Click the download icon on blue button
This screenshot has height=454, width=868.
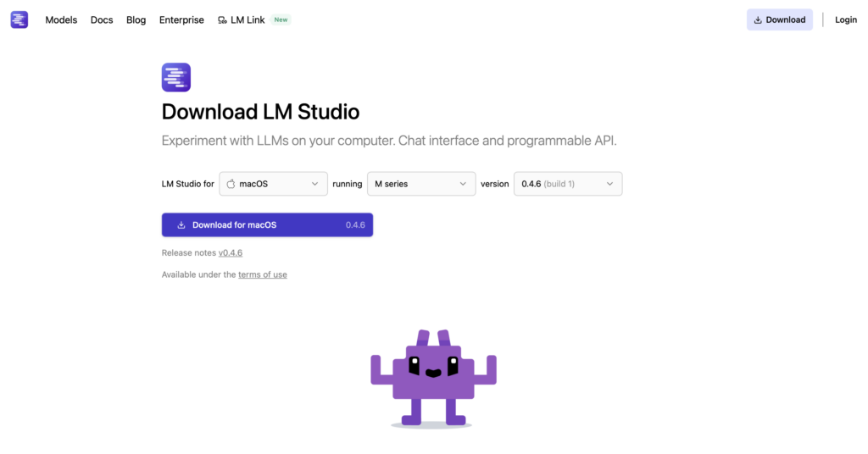tap(181, 225)
